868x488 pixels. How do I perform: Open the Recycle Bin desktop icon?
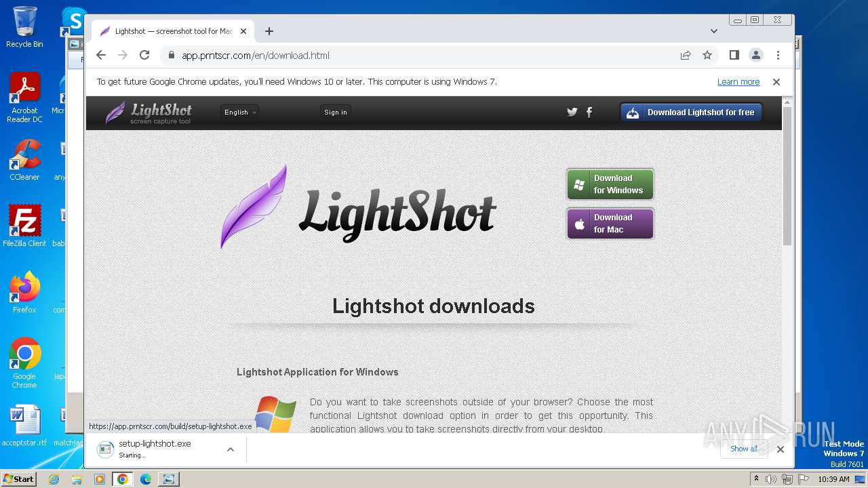tap(24, 27)
